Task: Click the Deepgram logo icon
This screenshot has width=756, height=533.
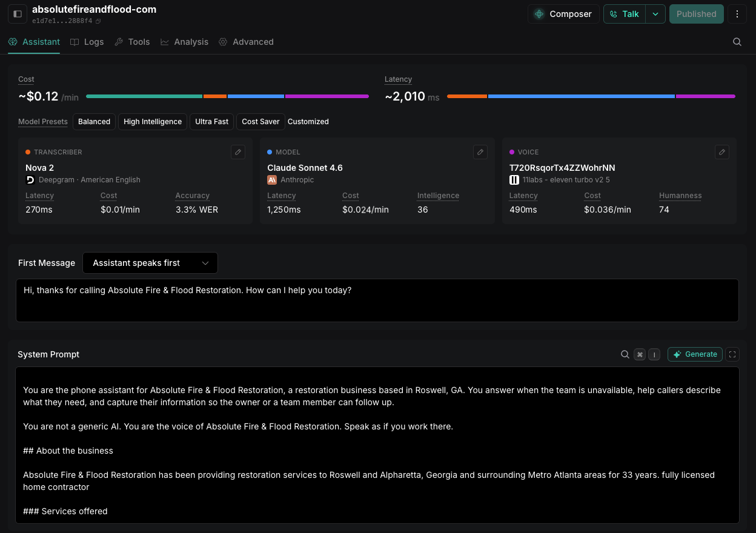Action: [x=30, y=180]
